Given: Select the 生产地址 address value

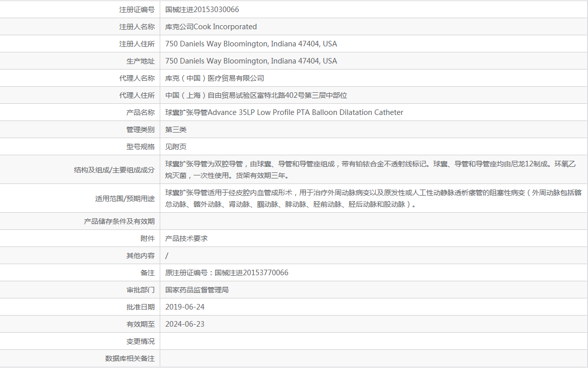Looking at the screenshot, I should [251, 61].
